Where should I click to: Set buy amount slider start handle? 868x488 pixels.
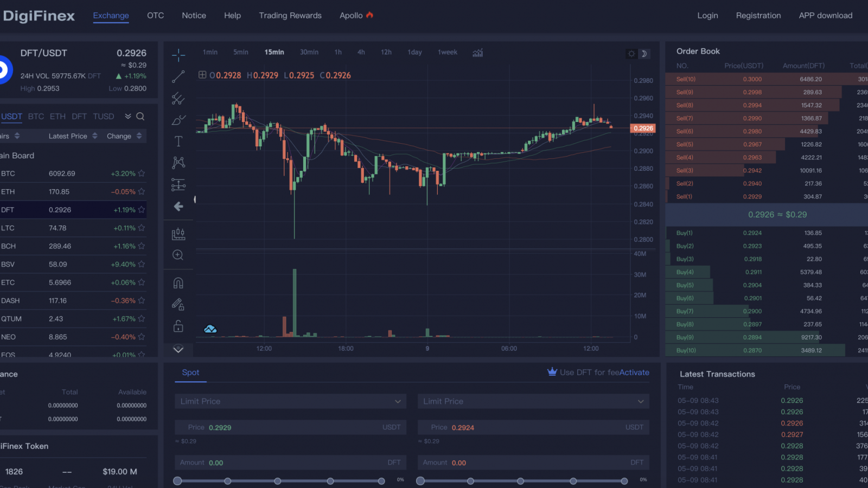click(177, 481)
